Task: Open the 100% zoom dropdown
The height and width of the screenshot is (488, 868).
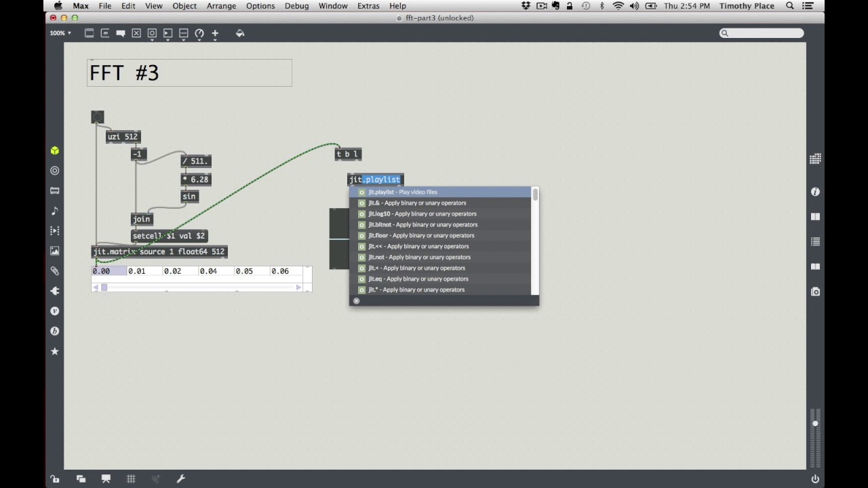Action: pos(60,33)
